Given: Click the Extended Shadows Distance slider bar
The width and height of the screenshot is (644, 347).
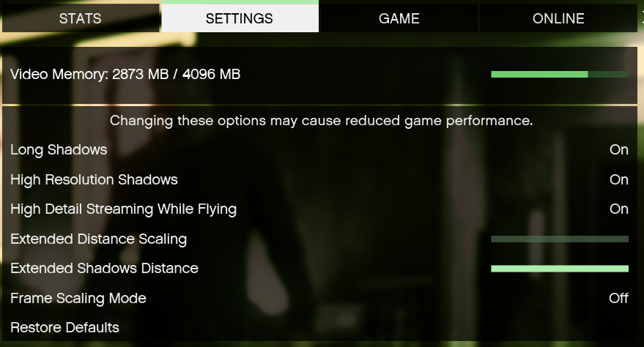Looking at the screenshot, I should [x=560, y=269].
